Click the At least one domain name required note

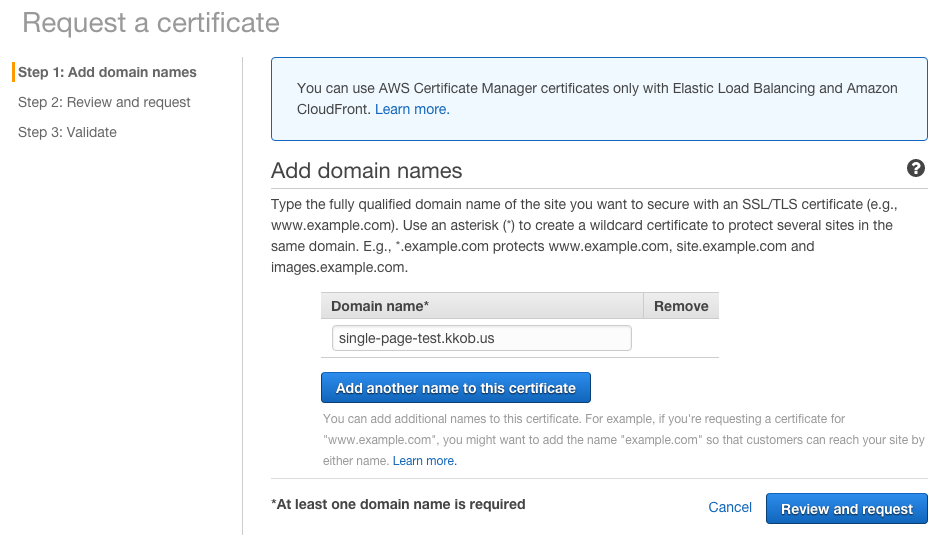click(x=398, y=505)
